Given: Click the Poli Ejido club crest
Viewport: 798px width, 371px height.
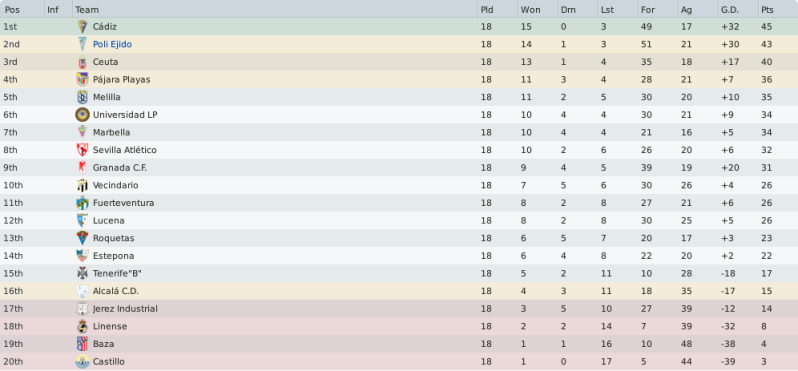Looking at the screenshot, I should (82, 44).
